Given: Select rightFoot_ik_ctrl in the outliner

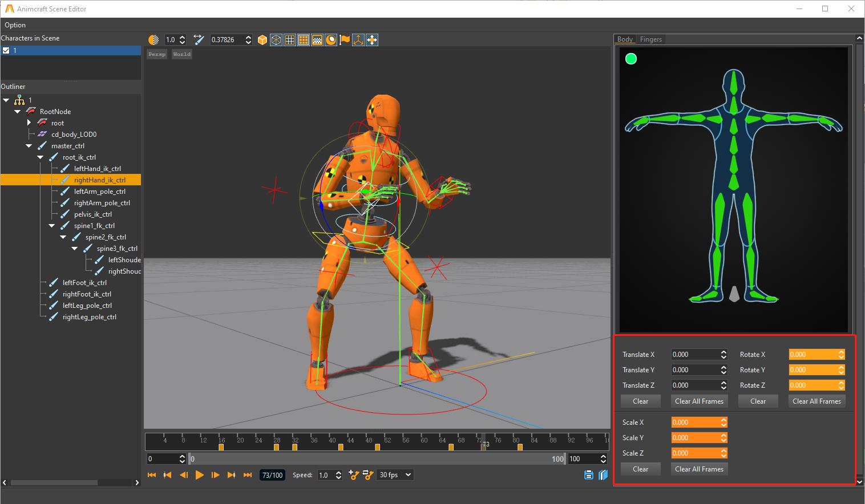Looking at the screenshot, I should [x=87, y=294].
